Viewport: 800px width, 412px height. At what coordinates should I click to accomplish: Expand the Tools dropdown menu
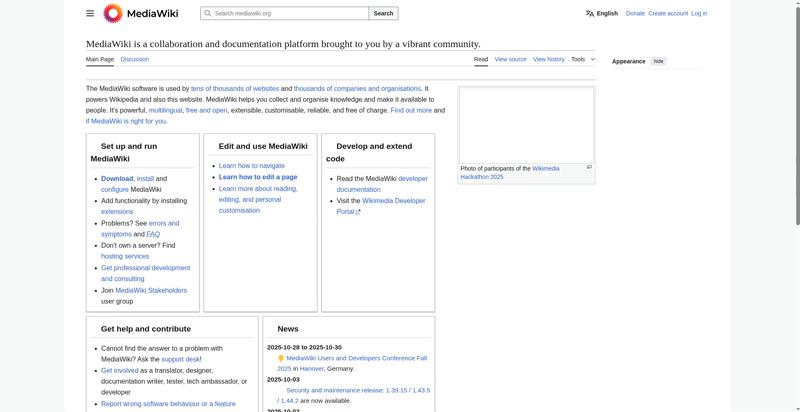coord(582,59)
